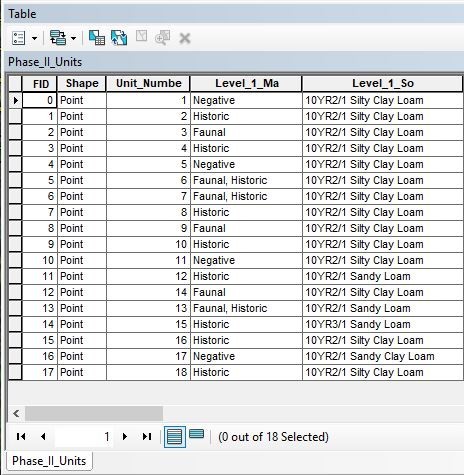The image size is (464, 475).
Task: Open the Table Options menu icon
Action: click(x=18, y=38)
